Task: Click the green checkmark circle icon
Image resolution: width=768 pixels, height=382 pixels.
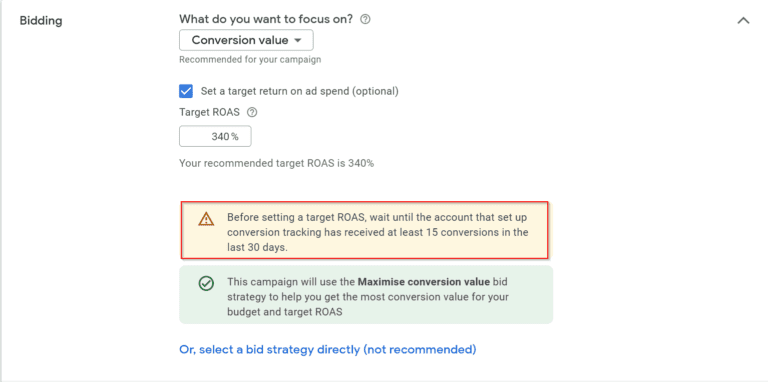Action: (206, 283)
